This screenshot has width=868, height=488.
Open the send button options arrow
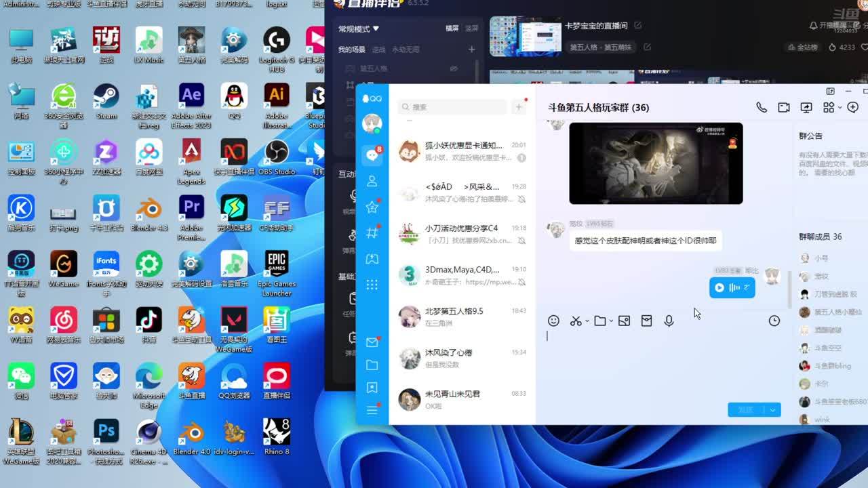coord(772,409)
